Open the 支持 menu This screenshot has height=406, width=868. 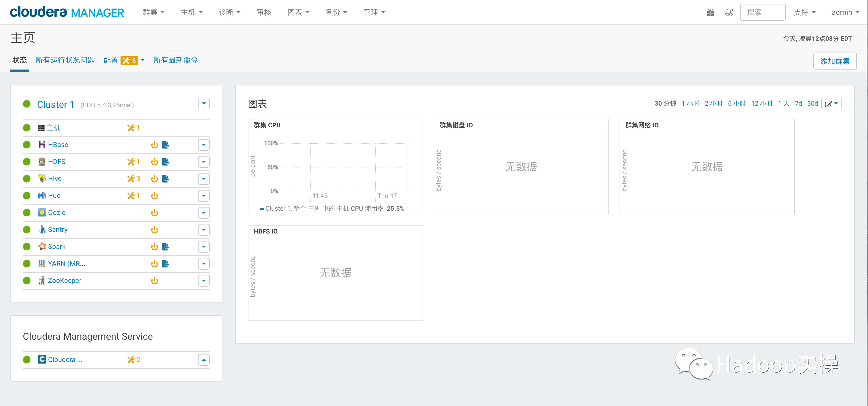805,12
